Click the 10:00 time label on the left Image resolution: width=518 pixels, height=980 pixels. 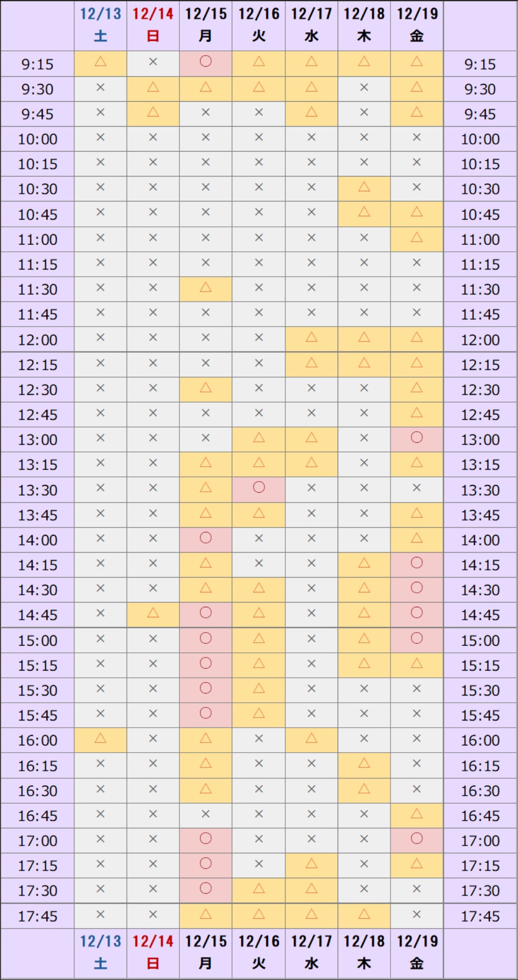coord(37,139)
